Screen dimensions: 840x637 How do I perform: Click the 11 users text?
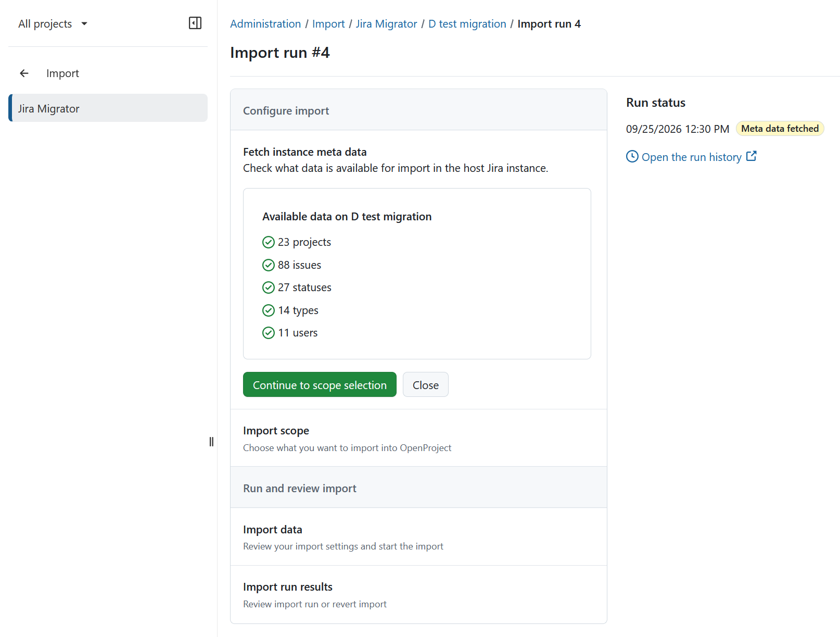(x=298, y=333)
